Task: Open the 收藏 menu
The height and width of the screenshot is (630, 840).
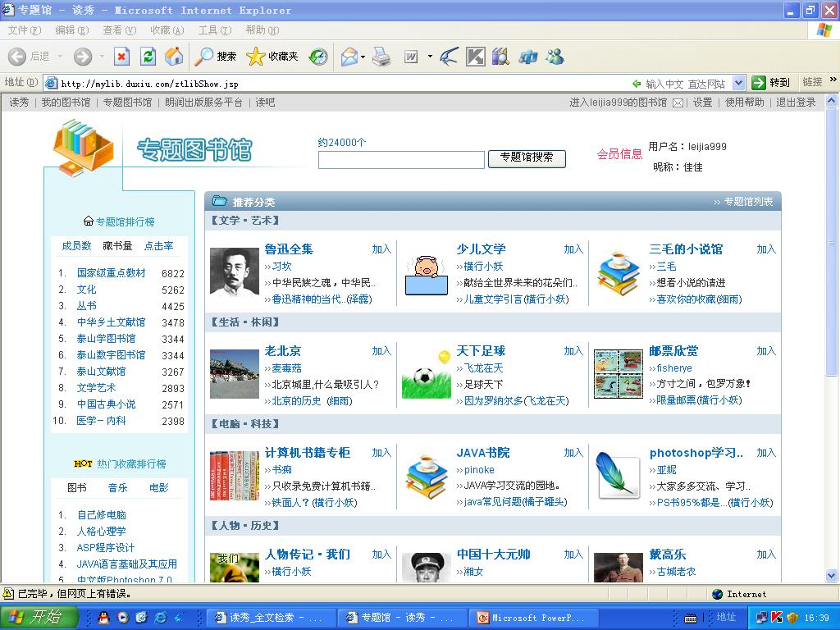Action: (167, 30)
